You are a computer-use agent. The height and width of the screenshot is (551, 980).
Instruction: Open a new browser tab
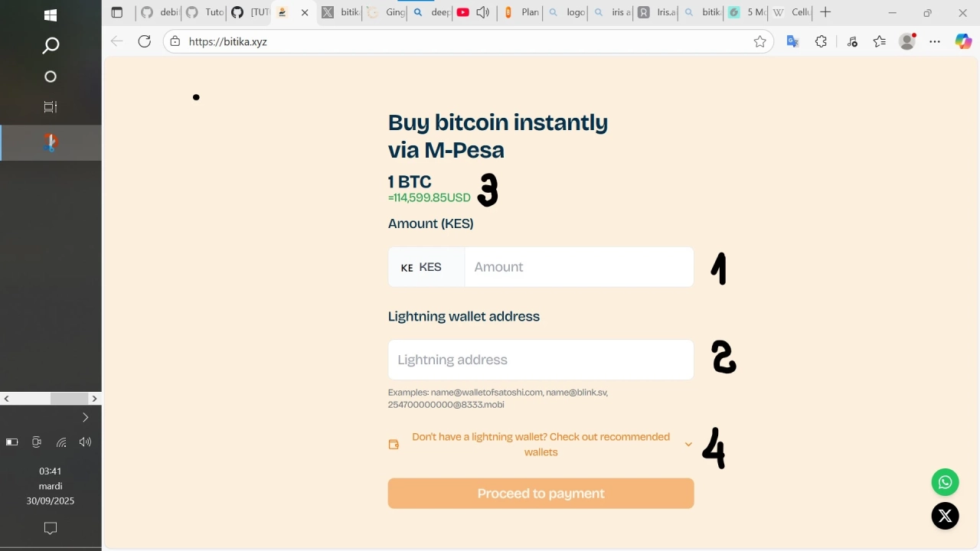click(x=825, y=12)
